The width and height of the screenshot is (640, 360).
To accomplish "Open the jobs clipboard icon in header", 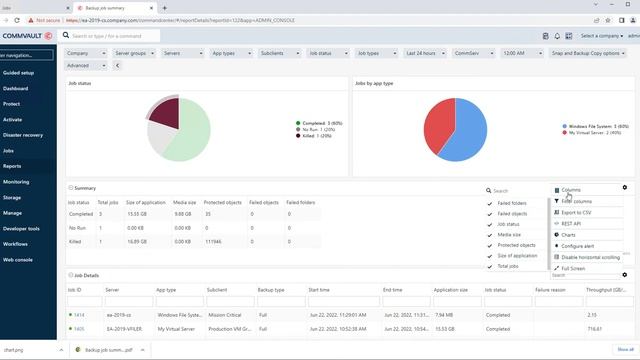I will coord(545,36).
